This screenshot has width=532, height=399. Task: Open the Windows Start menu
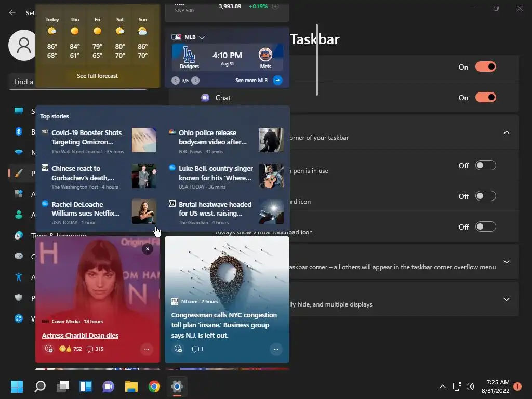[x=17, y=387]
